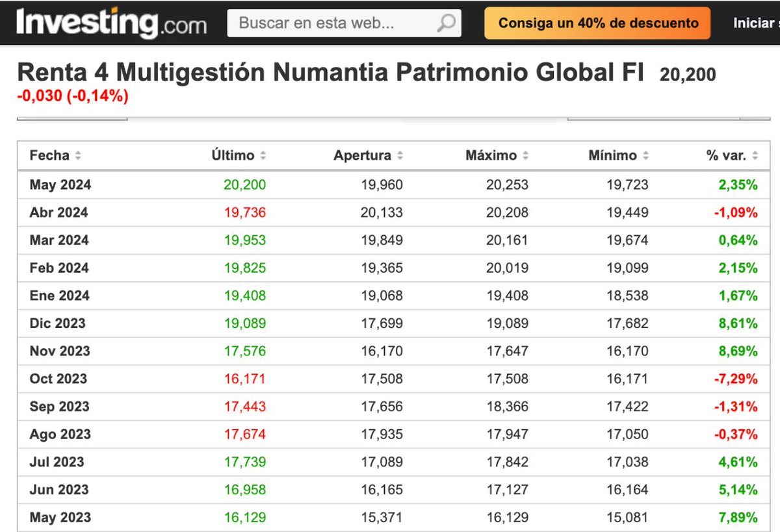Click Máximo value 18,366 for Sep 2023
The width and height of the screenshot is (780, 532).
pyautogui.click(x=508, y=407)
